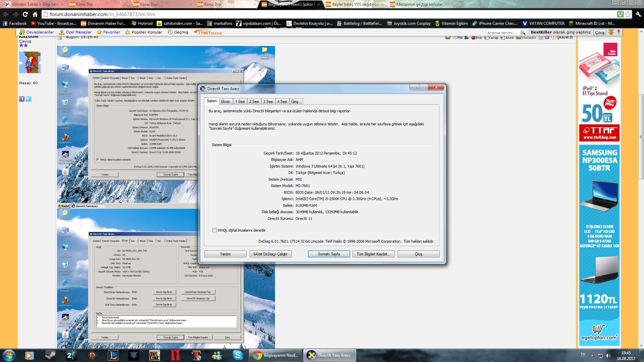The image size is (644, 362).
Task: Open VATAN COMPUTER bookmark
Action: point(543,23)
